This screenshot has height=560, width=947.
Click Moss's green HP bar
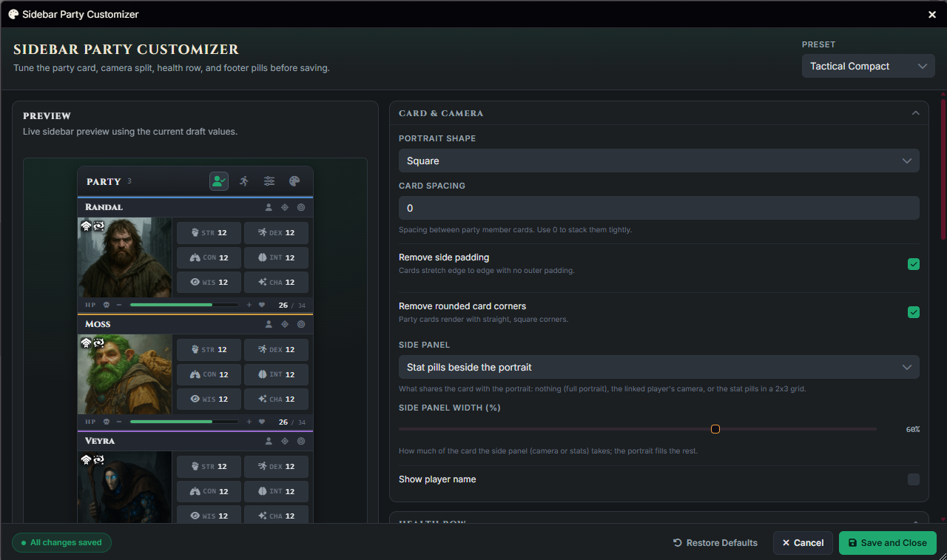point(171,422)
